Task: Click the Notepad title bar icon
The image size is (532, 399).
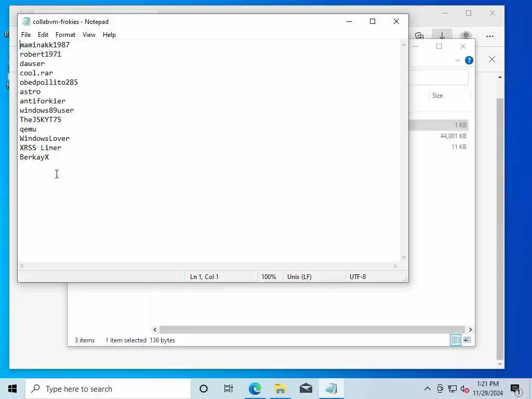Action: (26, 21)
